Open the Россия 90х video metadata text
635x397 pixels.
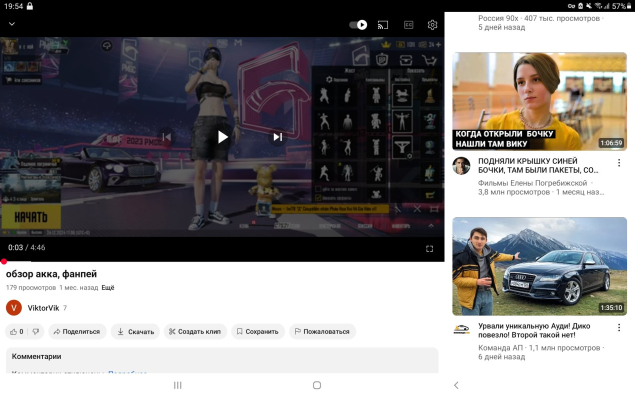pos(541,23)
